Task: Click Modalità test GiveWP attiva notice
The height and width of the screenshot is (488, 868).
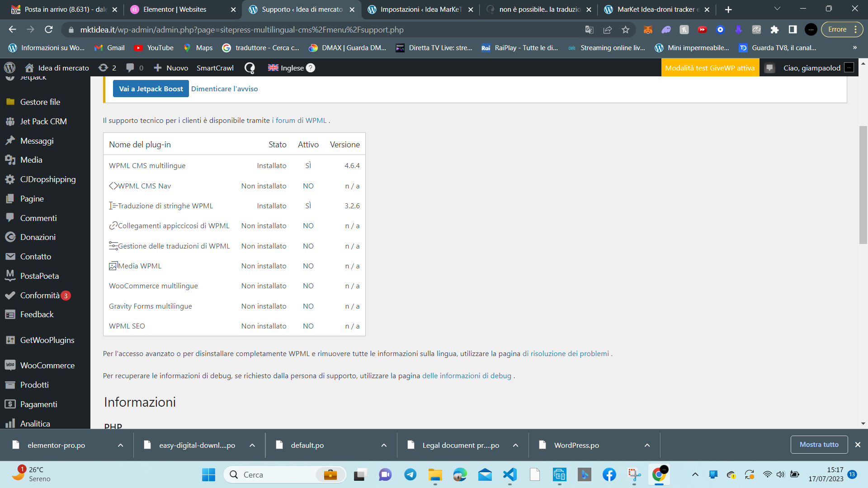Action: point(710,68)
